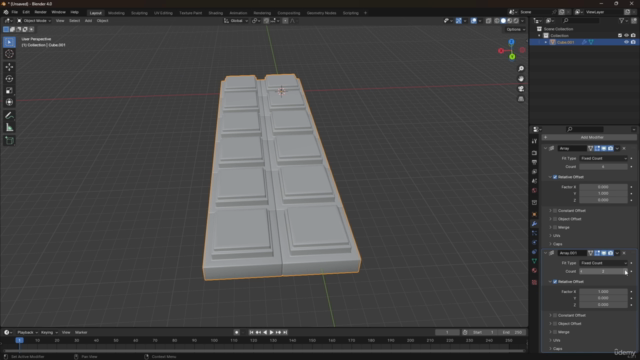Screen dimensions: 640x360
Task: Enable Merge in Array.001 modifier
Action: pyautogui.click(x=555, y=332)
